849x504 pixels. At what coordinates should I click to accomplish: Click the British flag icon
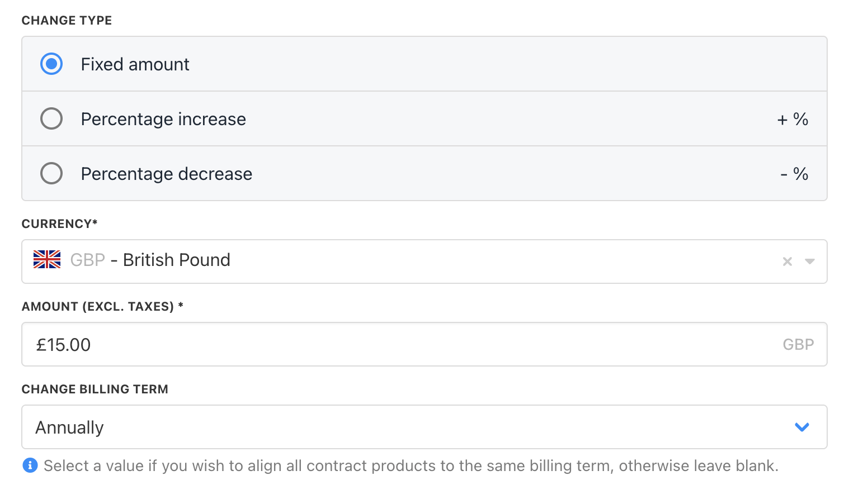tap(47, 260)
